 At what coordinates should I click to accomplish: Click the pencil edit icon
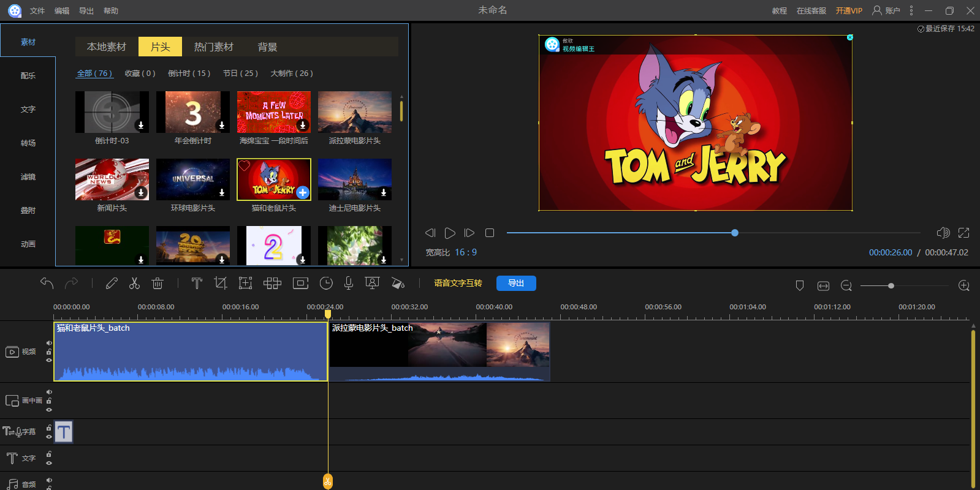click(x=112, y=283)
